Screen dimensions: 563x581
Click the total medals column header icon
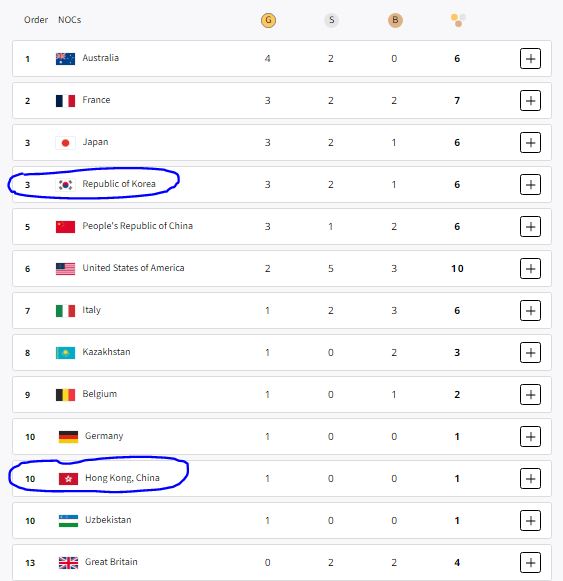[458, 20]
